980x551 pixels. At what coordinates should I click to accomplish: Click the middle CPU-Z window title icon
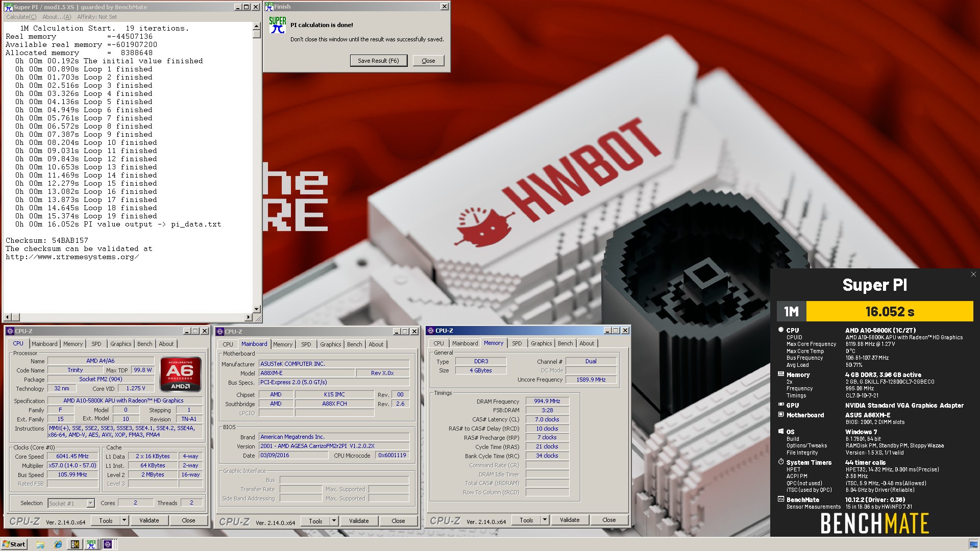coord(220,332)
